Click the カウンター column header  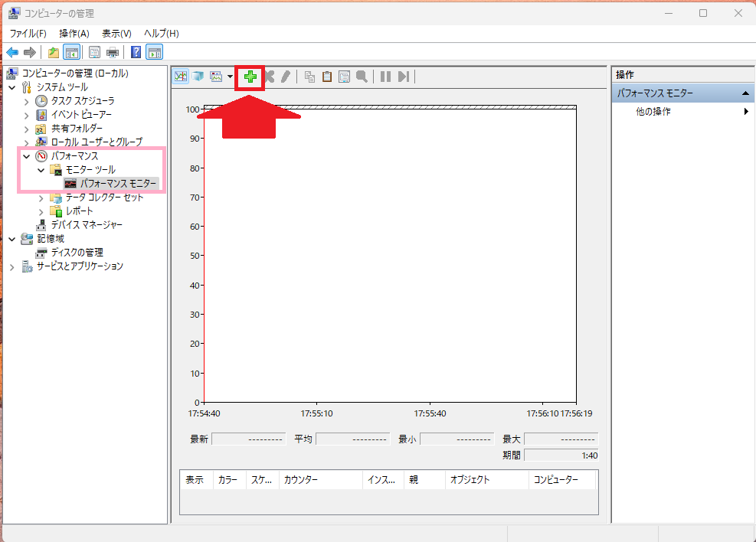(x=320, y=480)
